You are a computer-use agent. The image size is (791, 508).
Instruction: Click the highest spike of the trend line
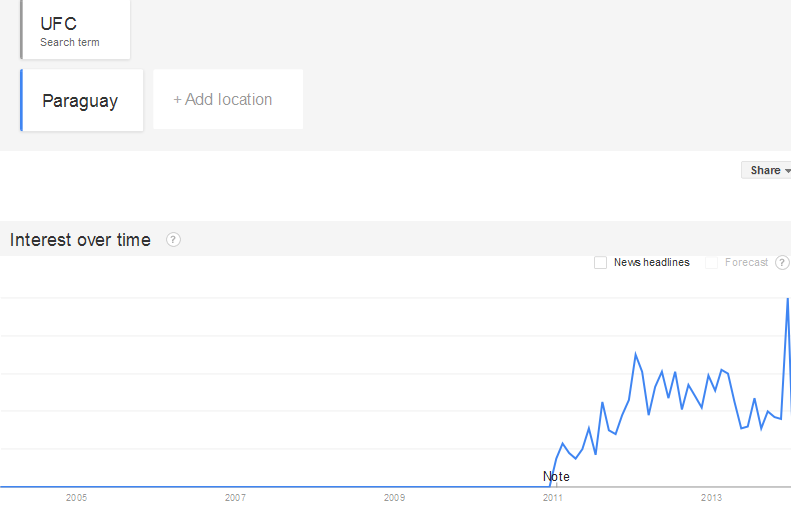click(x=788, y=299)
